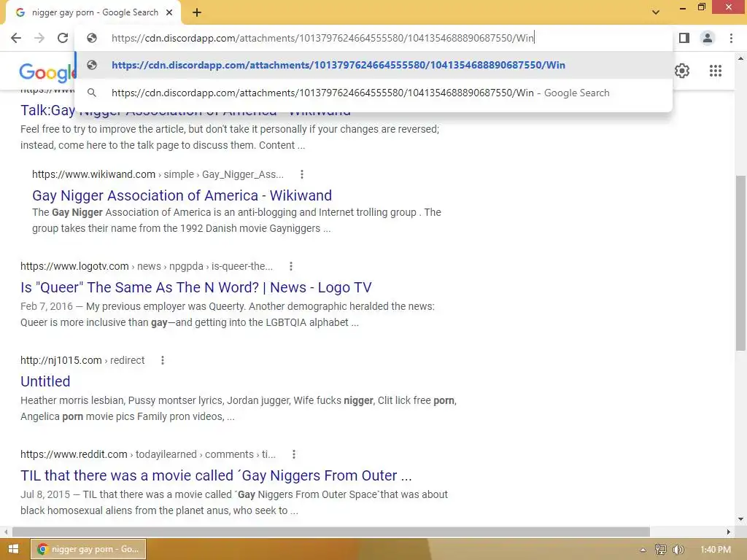Click the globe icon in URL suggestion
Screen dimensions: 747x560
[x=92, y=65]
